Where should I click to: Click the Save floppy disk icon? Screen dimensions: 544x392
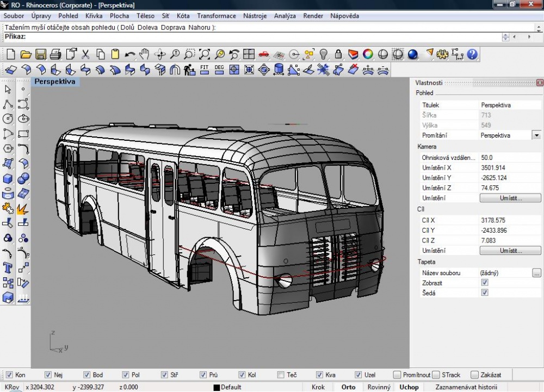41,54
